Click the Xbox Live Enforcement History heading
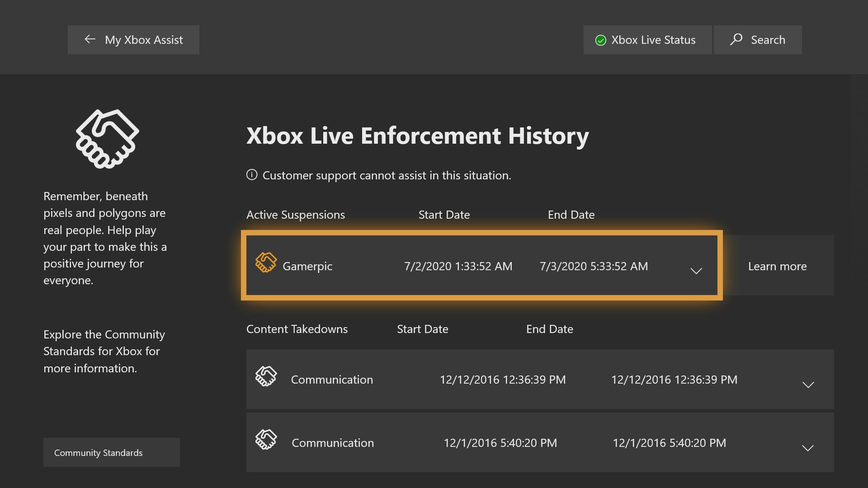 pyautogui.click(x=417, y=136)
